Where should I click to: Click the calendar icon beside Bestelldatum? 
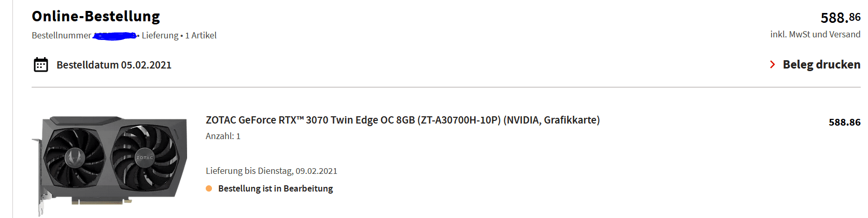coord(41,65)
